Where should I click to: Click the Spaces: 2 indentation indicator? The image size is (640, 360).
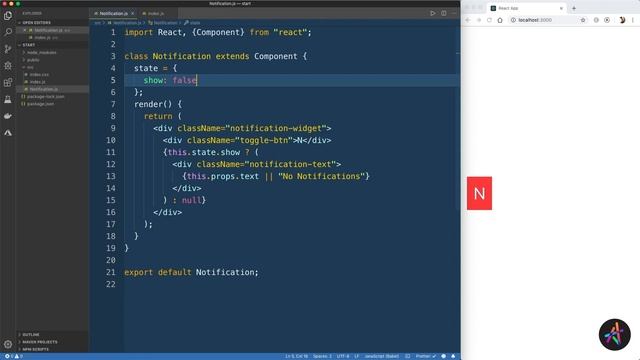tap(322, 356)
